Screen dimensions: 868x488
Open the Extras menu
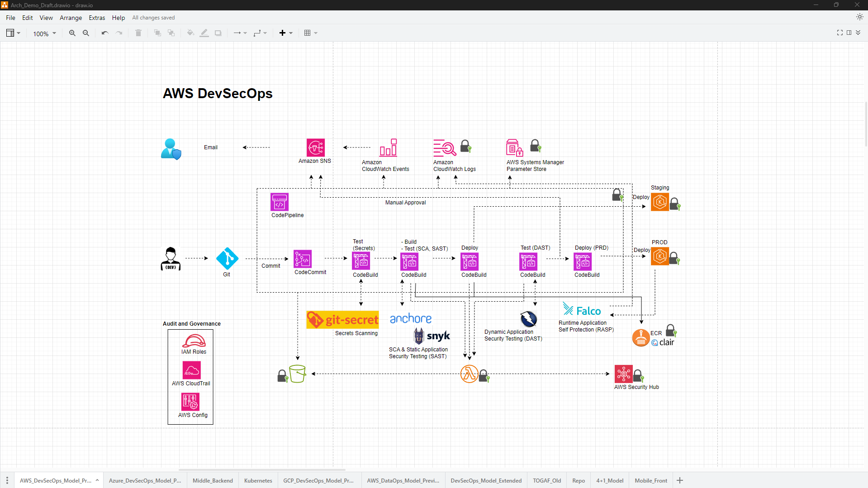click(x=97, y=18)
